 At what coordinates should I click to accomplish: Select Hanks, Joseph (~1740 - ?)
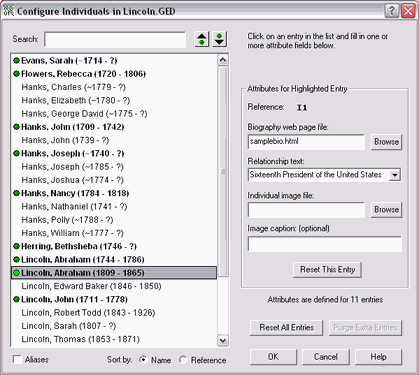coord(114,154)
